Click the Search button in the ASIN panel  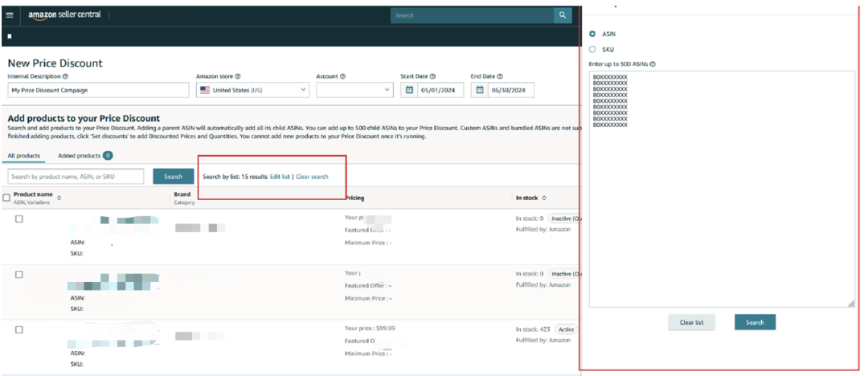[755, 322]
